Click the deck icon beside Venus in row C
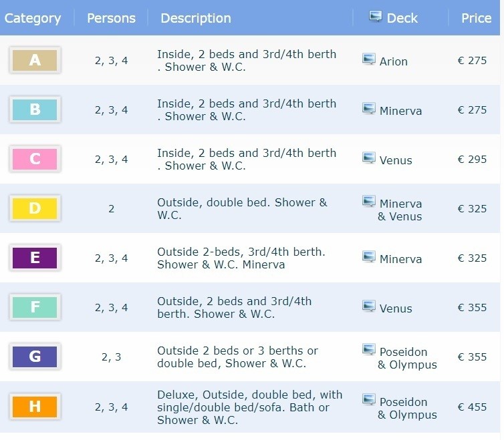This screenshot has width=504, height=440. pos(369,158)
